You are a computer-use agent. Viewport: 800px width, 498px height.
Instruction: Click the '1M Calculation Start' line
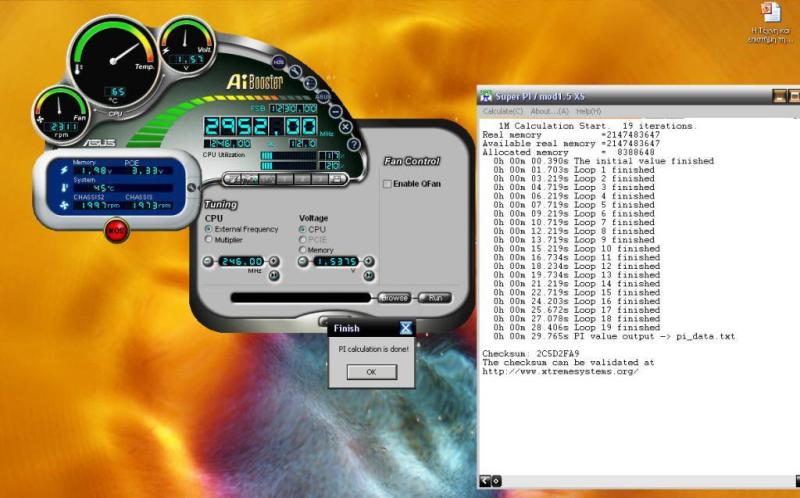pyautogui.click(x=596, y=126)
